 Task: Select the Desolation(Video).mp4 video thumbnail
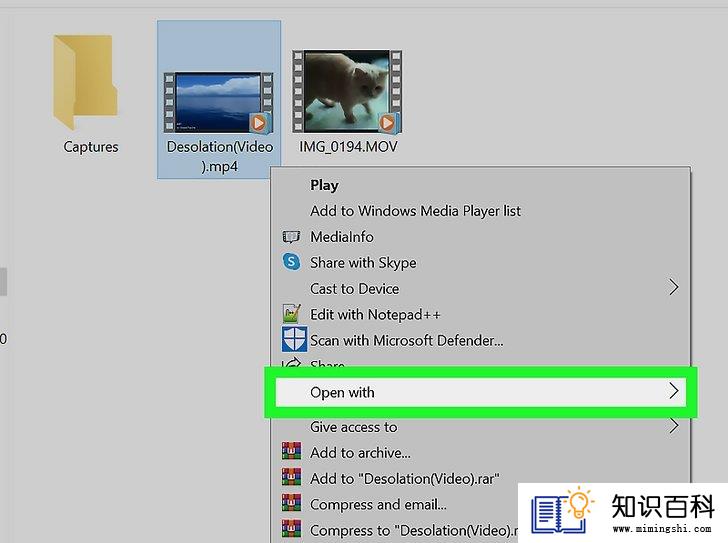[x=218, y=103]
